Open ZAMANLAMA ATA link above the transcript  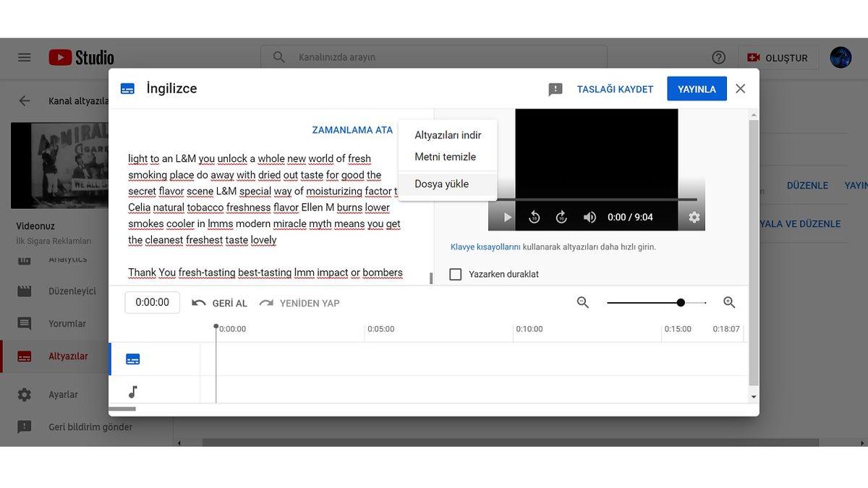click(352, 129)
